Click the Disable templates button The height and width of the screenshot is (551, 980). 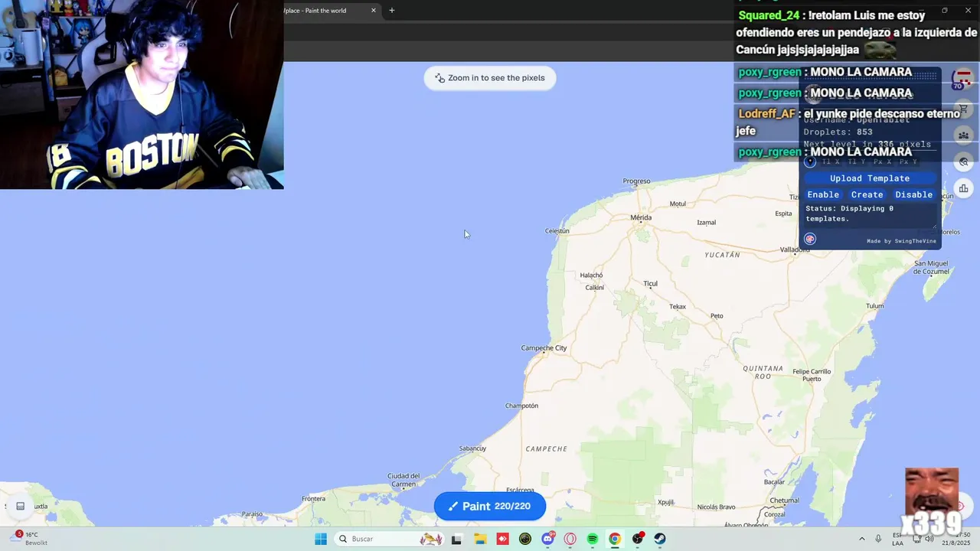914,194
